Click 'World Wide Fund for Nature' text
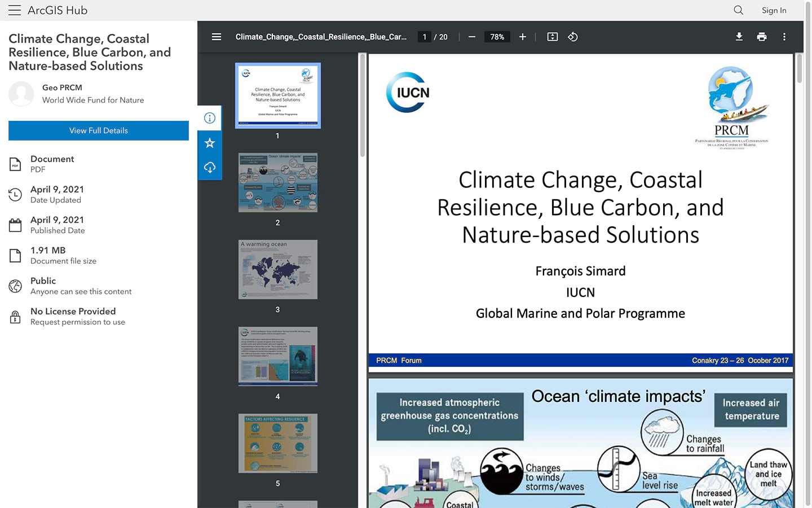812x508 pixels. point(93,100)
